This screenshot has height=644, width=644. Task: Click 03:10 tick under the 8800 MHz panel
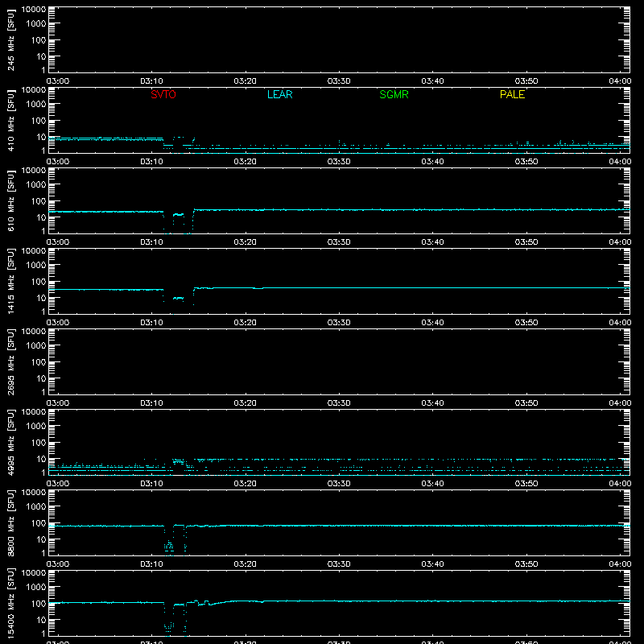151,564
